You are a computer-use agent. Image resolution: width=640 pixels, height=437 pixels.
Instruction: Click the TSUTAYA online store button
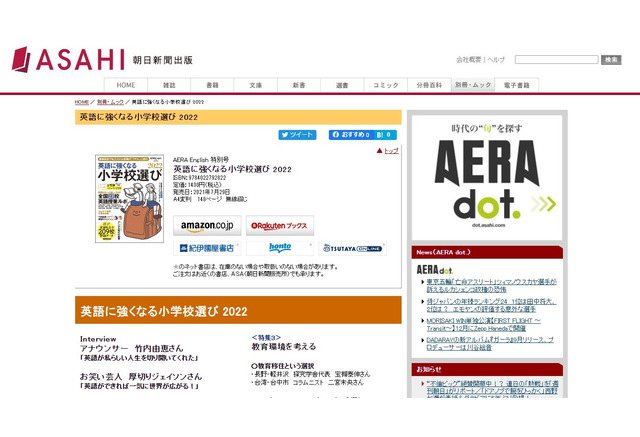[352, 248]
